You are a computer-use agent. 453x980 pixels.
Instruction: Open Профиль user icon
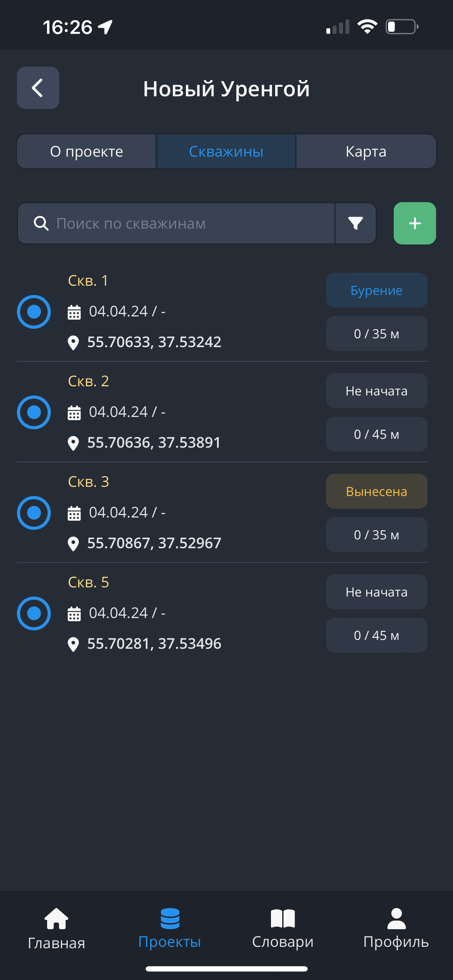pos(396,918)
